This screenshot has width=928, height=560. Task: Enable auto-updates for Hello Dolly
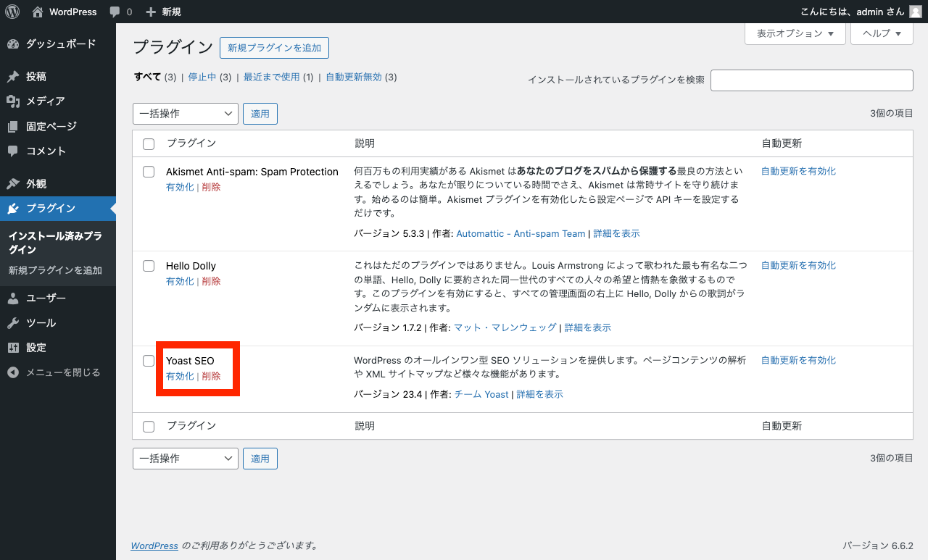tap(798, 265)
